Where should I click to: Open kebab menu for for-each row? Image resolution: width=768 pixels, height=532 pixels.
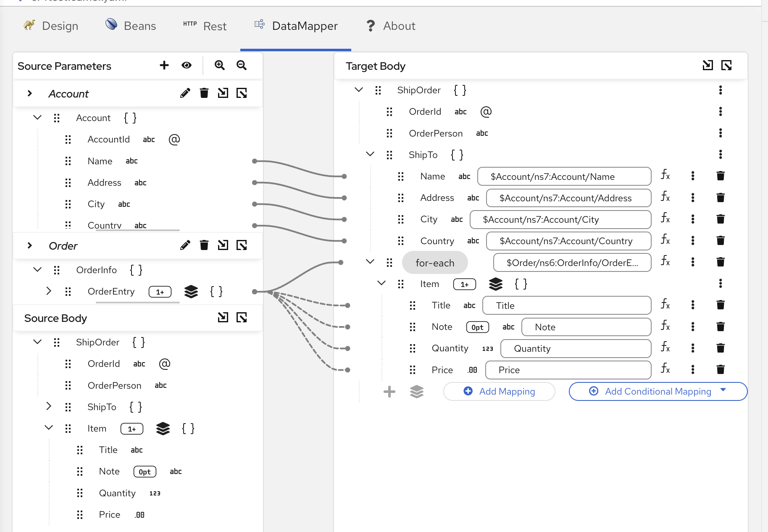[x=693, y=262]
